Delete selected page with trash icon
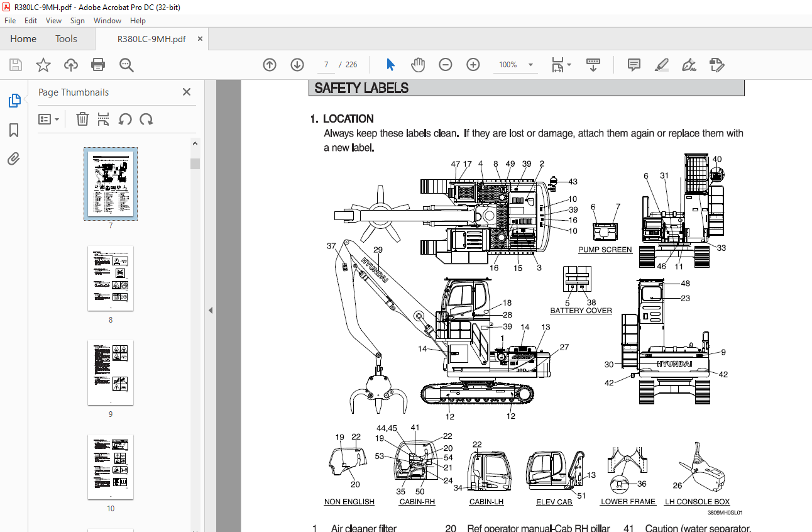 (x=82, y=119)
